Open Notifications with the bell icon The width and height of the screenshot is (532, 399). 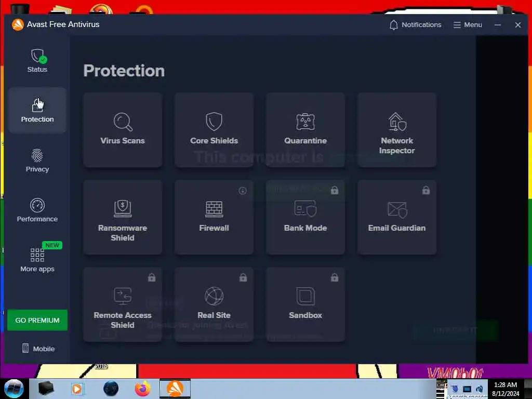click(415, 25)
